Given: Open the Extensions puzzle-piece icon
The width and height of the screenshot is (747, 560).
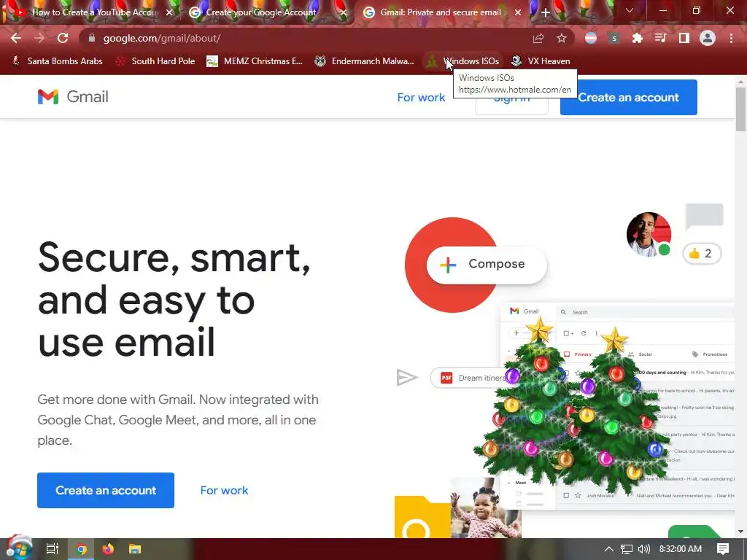Looking at the screenshot, I should [x=638, y=38].
